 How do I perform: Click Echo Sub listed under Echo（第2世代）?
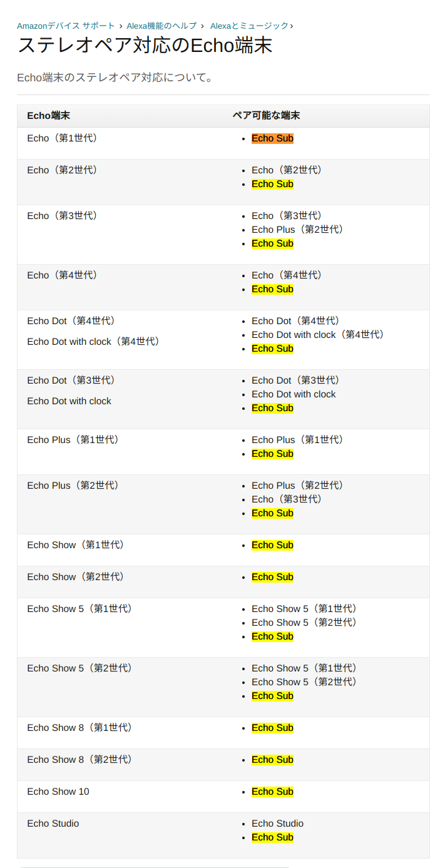(x=272, y=184)
